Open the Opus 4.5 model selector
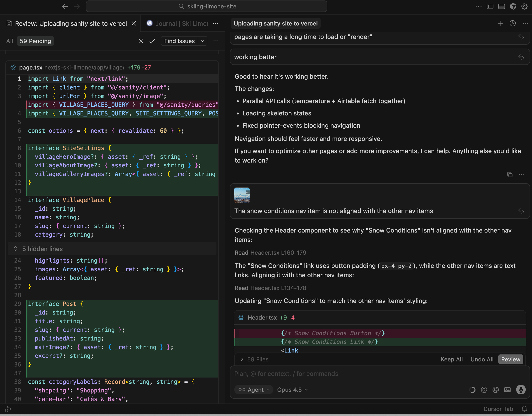This screenshot has height=416, width=532. pyautogui.click(x=292, y=390)
